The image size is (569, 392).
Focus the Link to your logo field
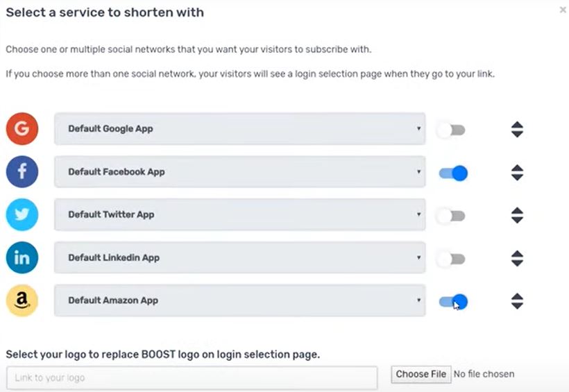point(192,377)
